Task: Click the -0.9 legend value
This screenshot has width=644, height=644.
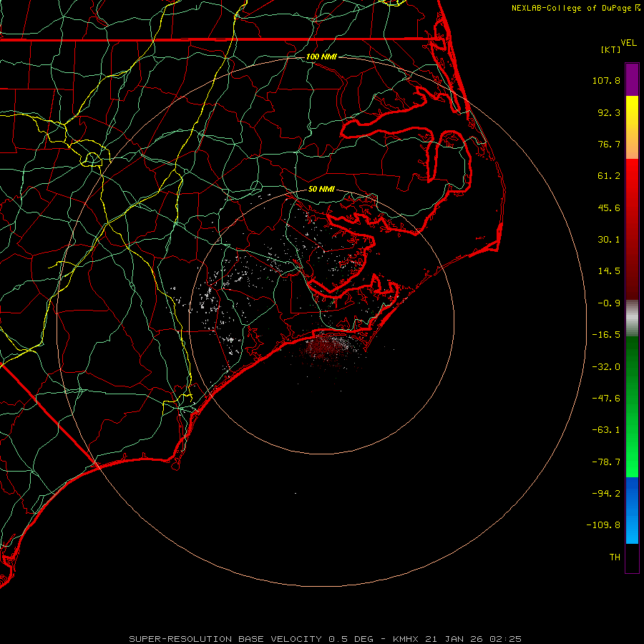Action: point(609,303)
